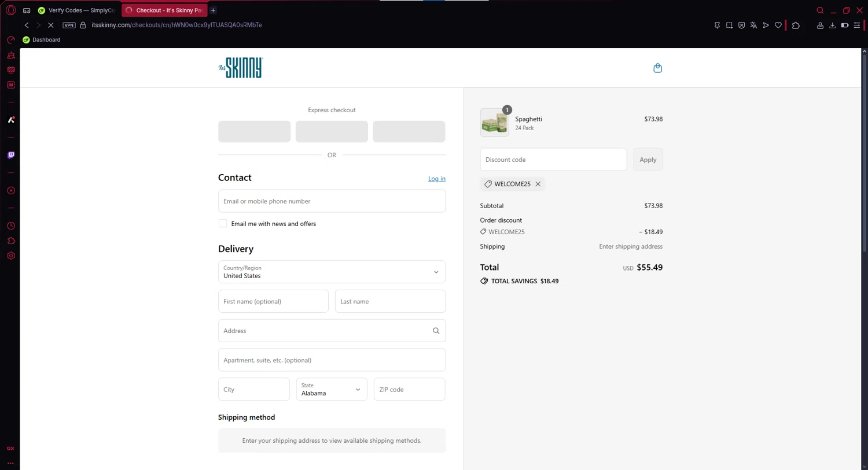Screen dimensions: 868x470
Task: Stop page loading with the X button
Action: click(51, 25)
